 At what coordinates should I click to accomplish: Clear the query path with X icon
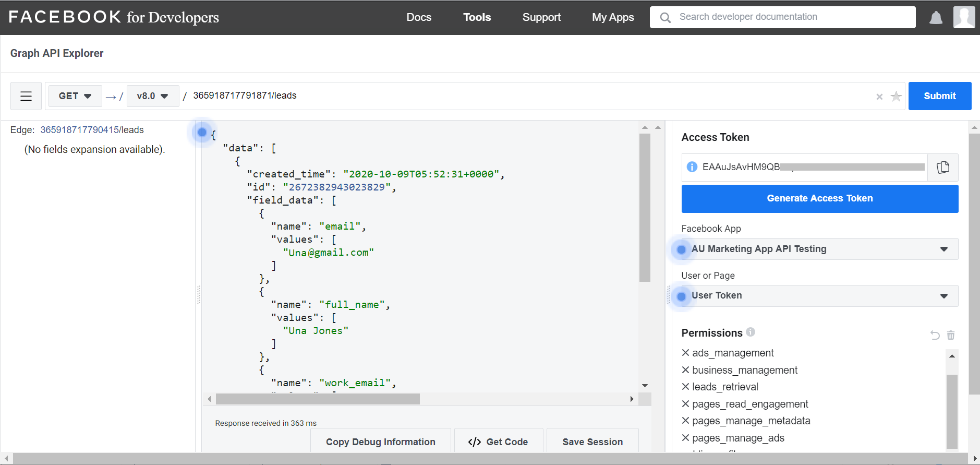pos(879,97)
